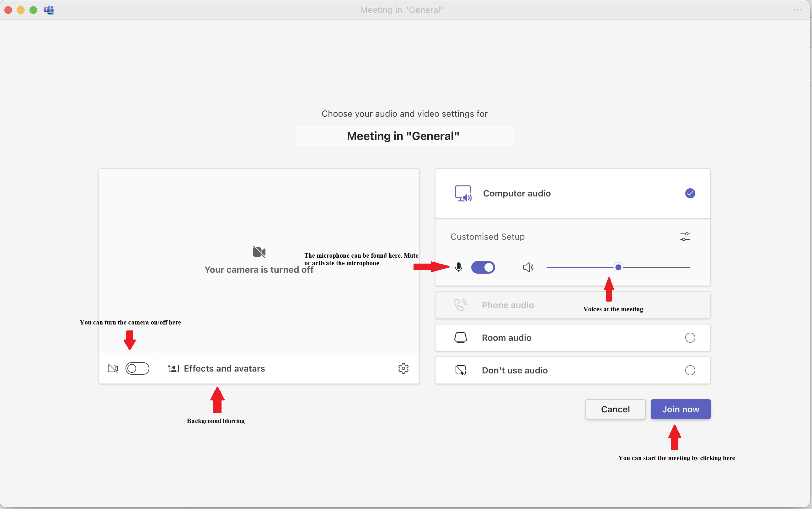The height and width of the screenshot is (509, 812).
Task: Click the Computer audio monitor icon
Action: pyautogui.click(x=463, y=193)
